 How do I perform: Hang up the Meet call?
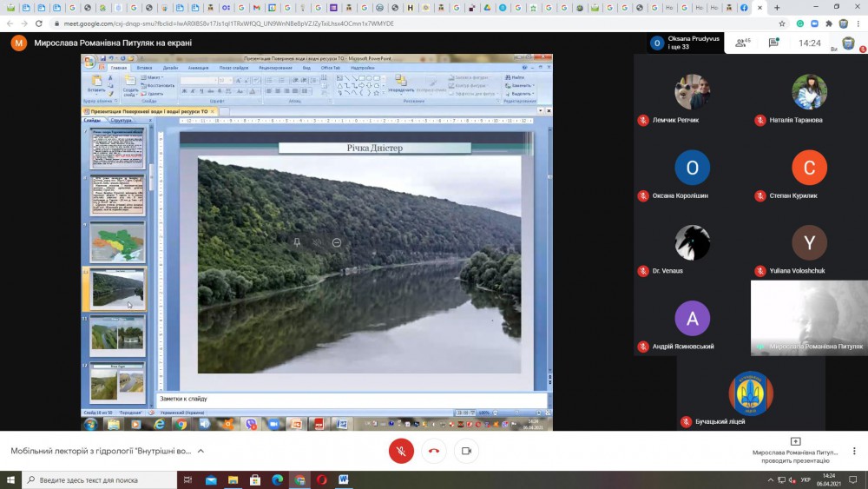click(x=434, y=451)
